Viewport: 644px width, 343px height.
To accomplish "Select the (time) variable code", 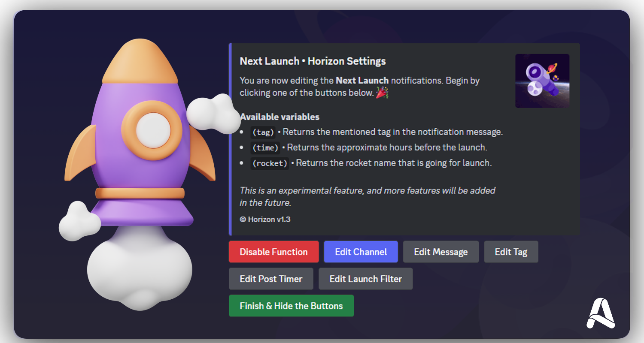I will 265,148.
